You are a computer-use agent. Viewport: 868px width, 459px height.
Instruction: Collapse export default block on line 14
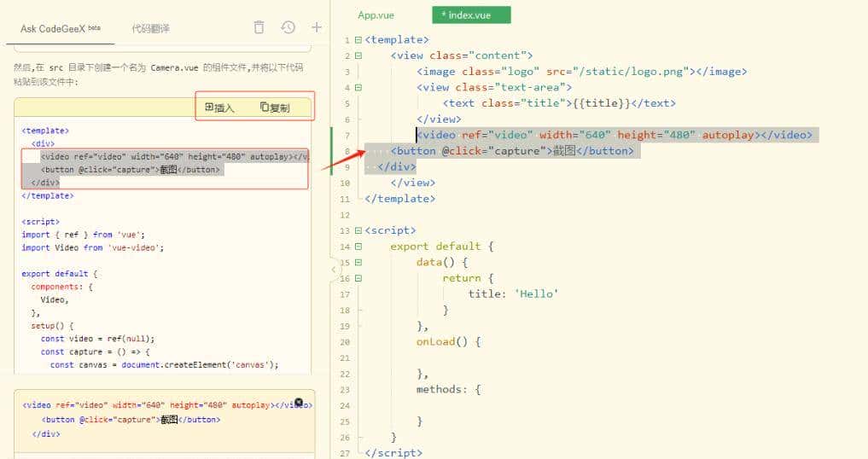click(358, 247)
